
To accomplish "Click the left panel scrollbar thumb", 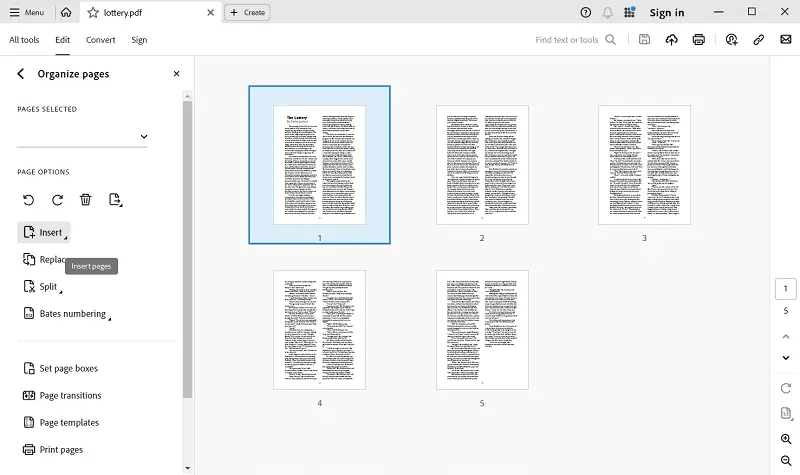I will [x=187, y=249].
